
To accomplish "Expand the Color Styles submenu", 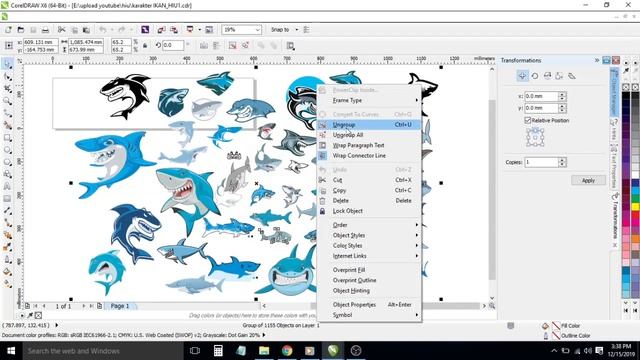I will [369, 245].
